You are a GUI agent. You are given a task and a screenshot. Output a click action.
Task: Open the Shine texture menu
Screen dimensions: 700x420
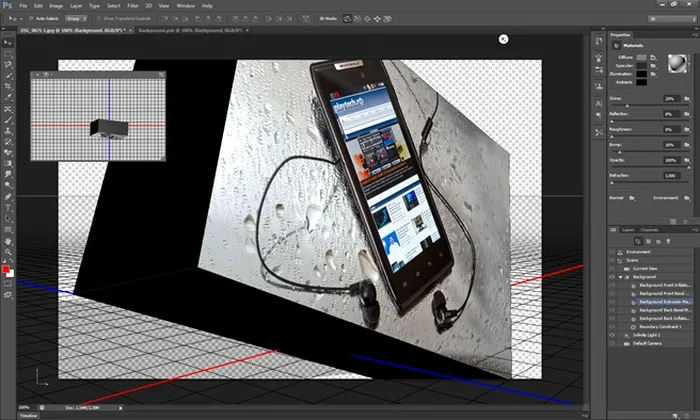point(687,99)
